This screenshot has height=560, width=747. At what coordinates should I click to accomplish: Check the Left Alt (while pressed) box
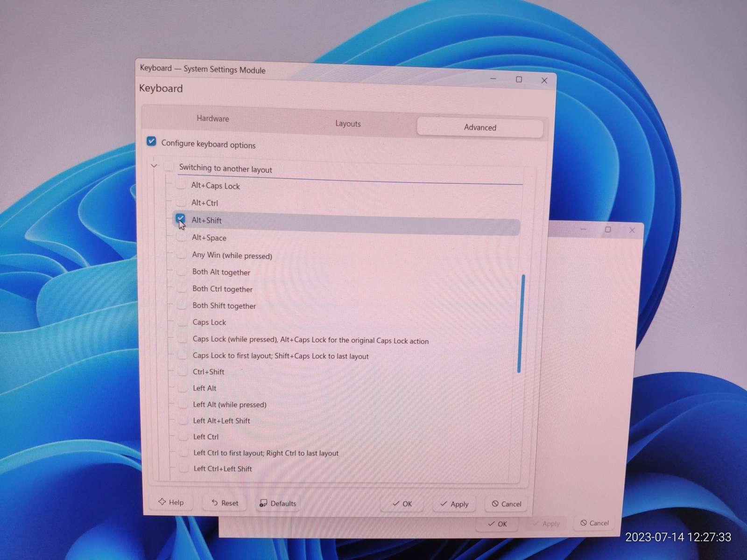point(183,404)
